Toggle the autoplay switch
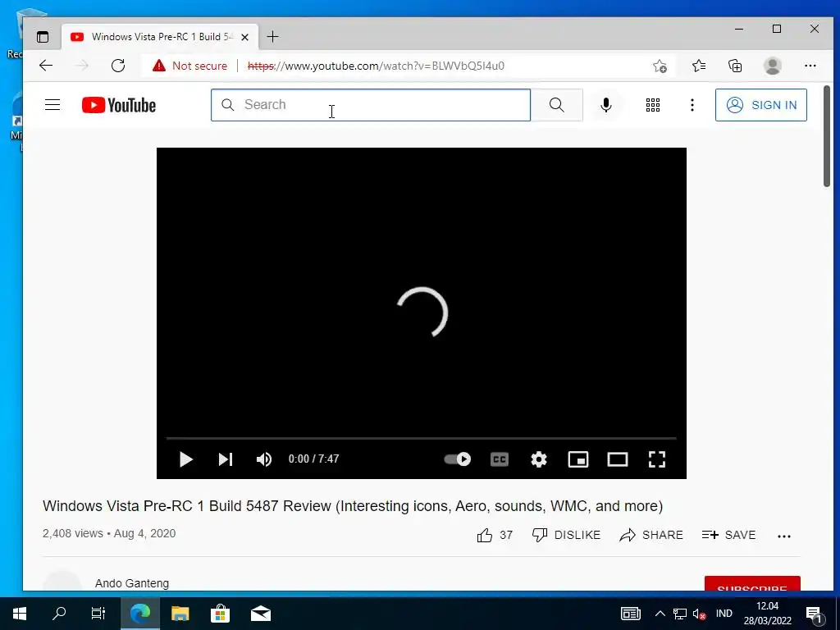Viewport: 840px width, 630px height. (458, 459)
